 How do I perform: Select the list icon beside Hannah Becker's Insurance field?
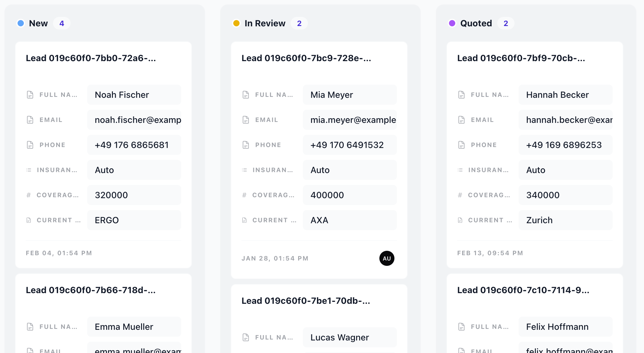(x=460, y=170)
